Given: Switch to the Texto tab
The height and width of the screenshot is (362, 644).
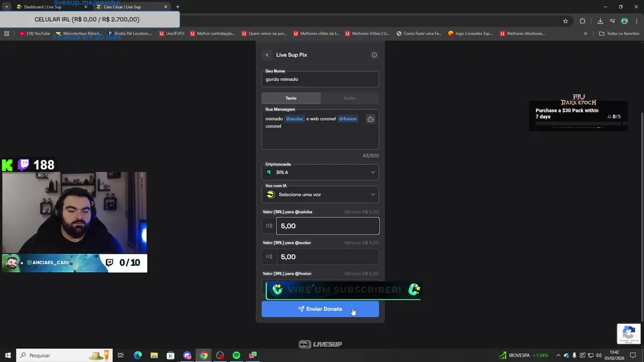Looking at the screenshot, I should [291, 98].
